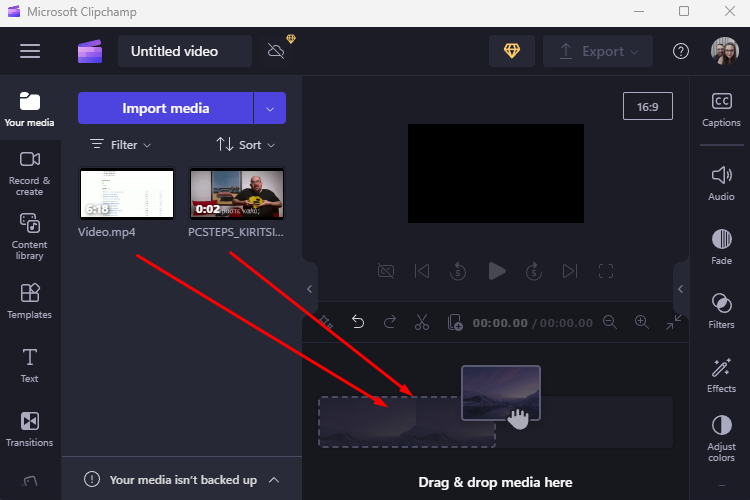
Task: Open the Sort dropdown
Action: click(246, 144)
